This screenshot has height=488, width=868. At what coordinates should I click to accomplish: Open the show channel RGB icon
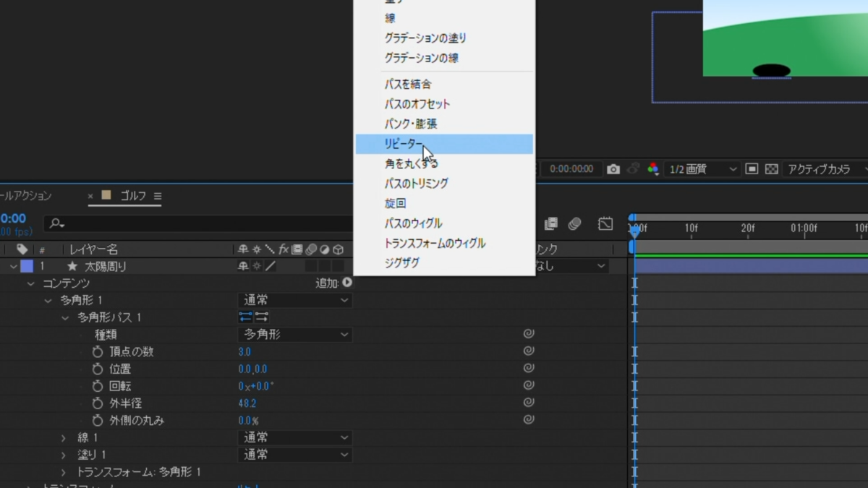coord(653,169)
